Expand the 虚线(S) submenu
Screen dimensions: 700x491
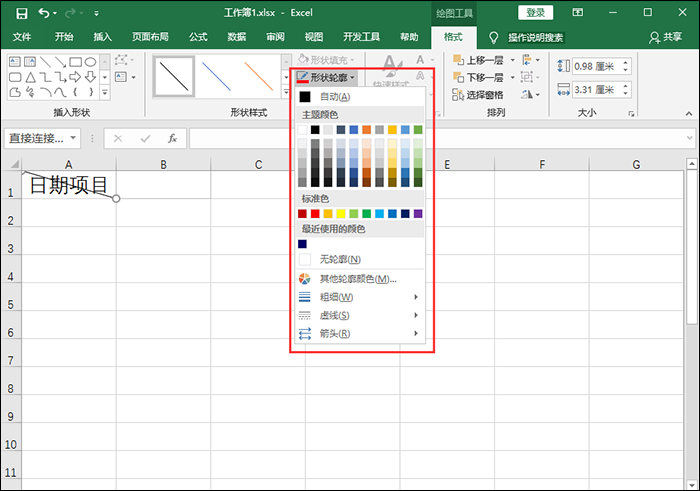click(x=359, y=315)
